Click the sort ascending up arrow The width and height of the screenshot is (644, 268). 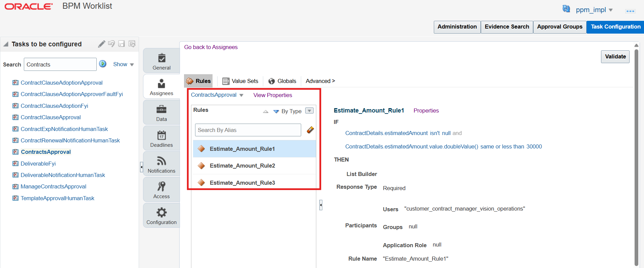point(266,111)
